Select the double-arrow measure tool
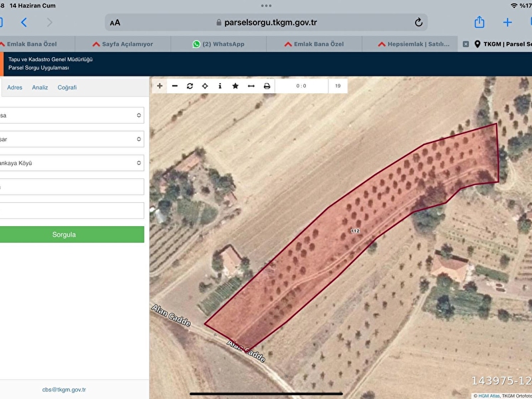Viewport: 532px width, 399px height. point(251,86)
